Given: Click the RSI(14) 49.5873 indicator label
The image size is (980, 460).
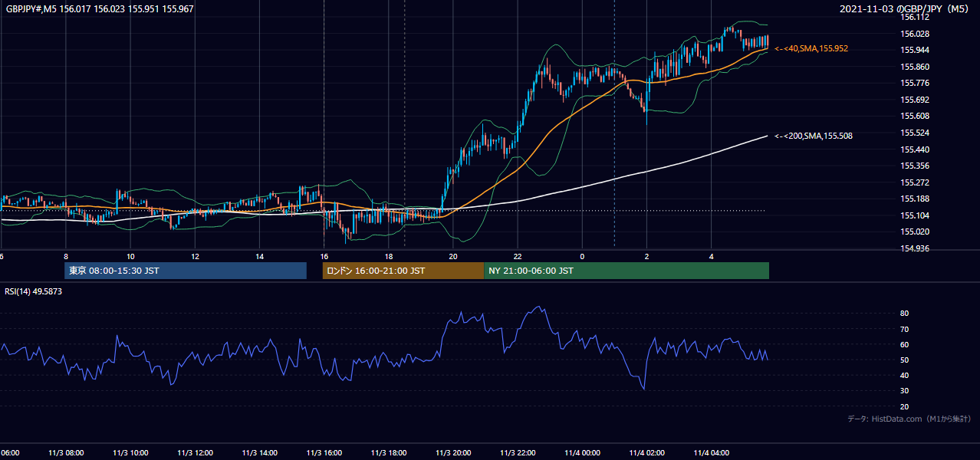Looking at the screenshot, I should point(35,291).
